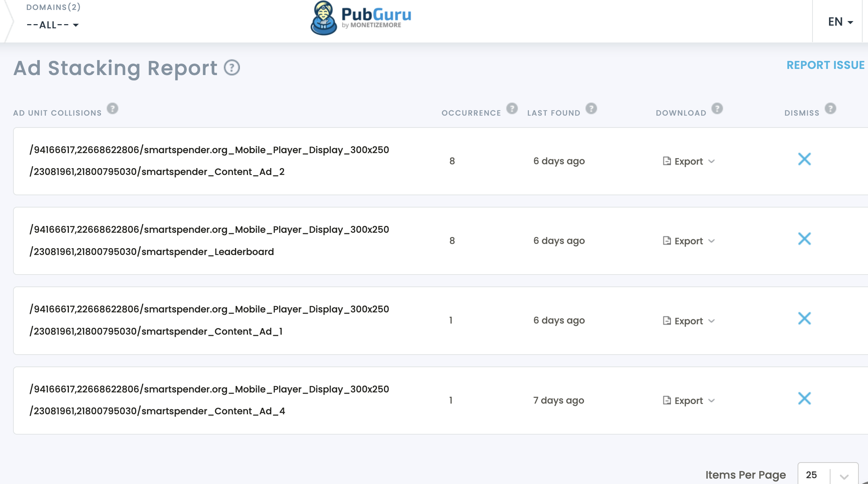
Task: Select the EN language dropdown
Action: click(x=840, y=21)
